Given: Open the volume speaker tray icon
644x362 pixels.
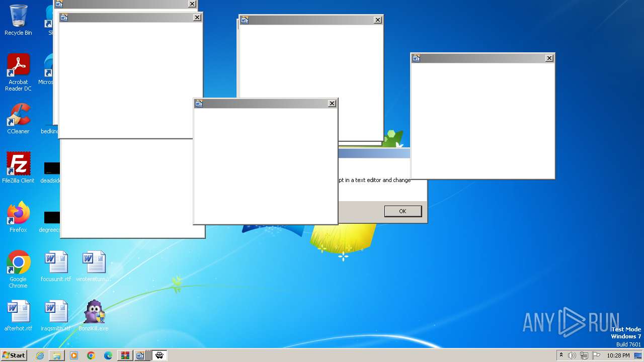Looking at the screenshot, I should tap(572, 355).
